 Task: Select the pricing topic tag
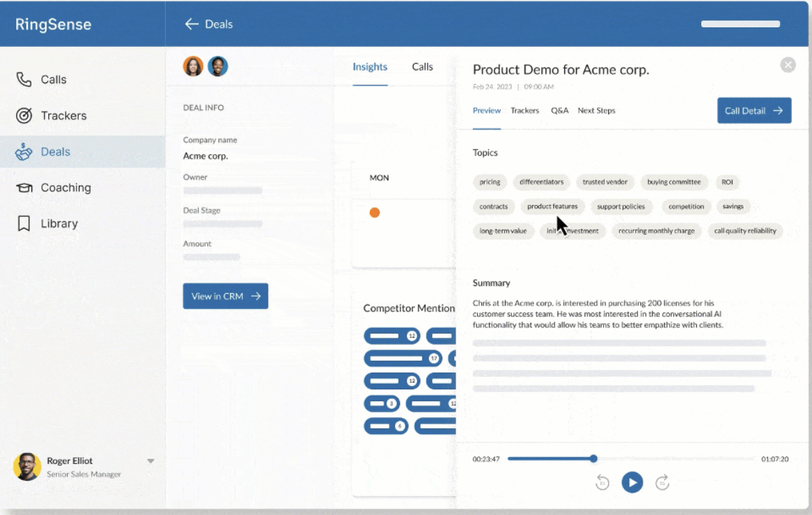click(x=490, y=182)
